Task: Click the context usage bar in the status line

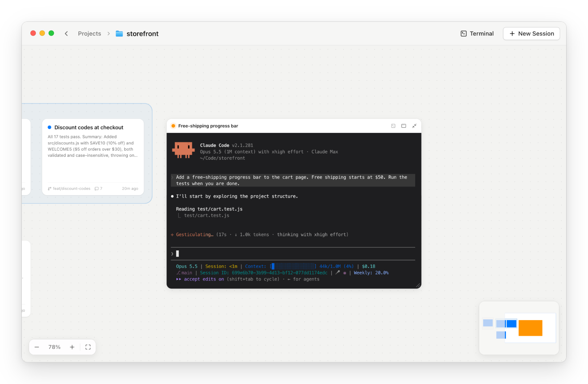Action: (x=293, y=266)
